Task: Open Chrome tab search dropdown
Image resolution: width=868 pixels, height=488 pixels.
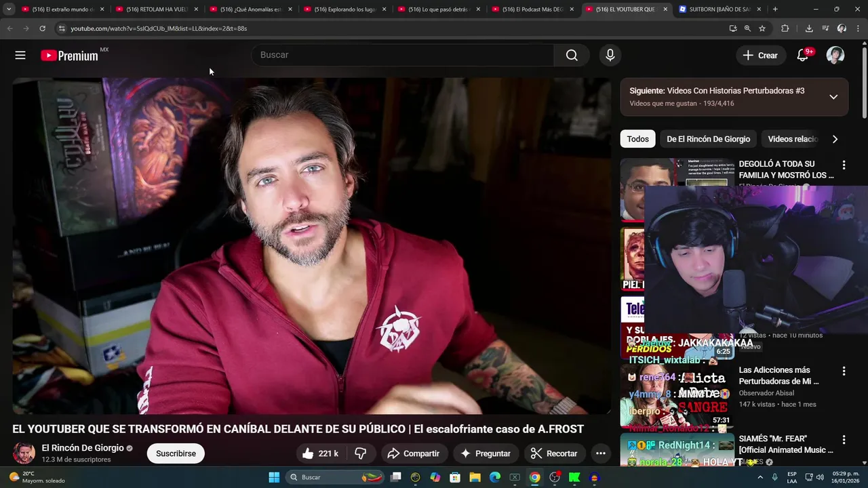Action: 9,9
